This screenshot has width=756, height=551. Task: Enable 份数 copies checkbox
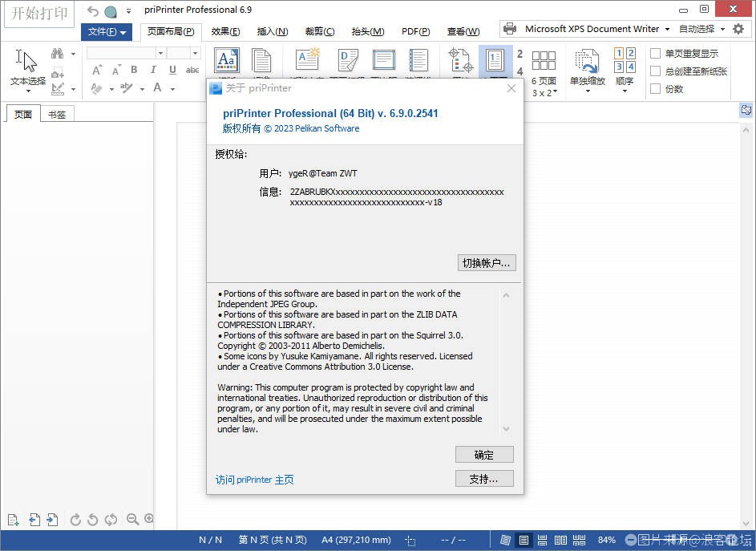coord(655,89)
